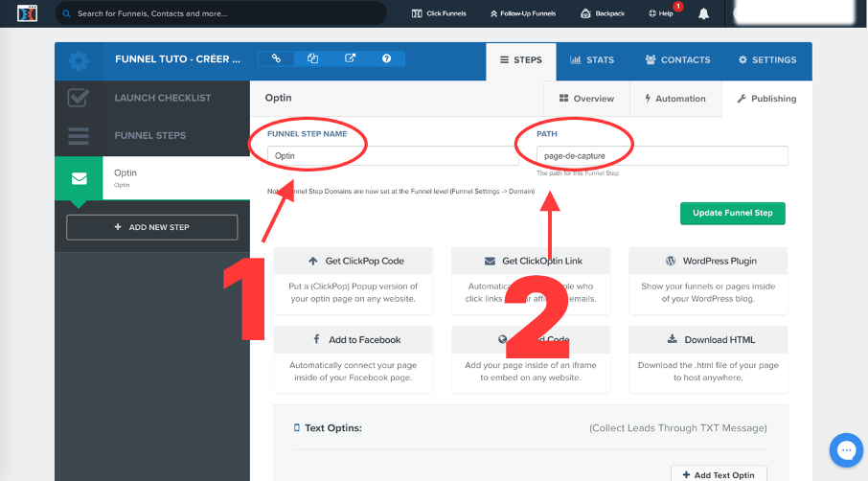Click the Add New Step button
Screen dimensions: 868x481
(151, 227)
